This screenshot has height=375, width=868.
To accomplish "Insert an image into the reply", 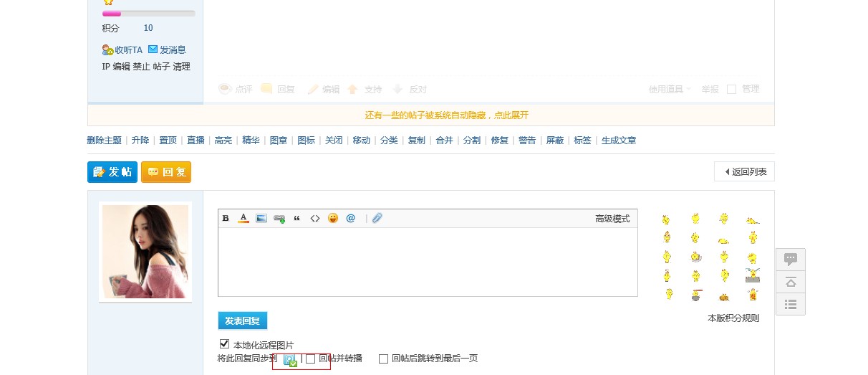I will tap(261, 218).
